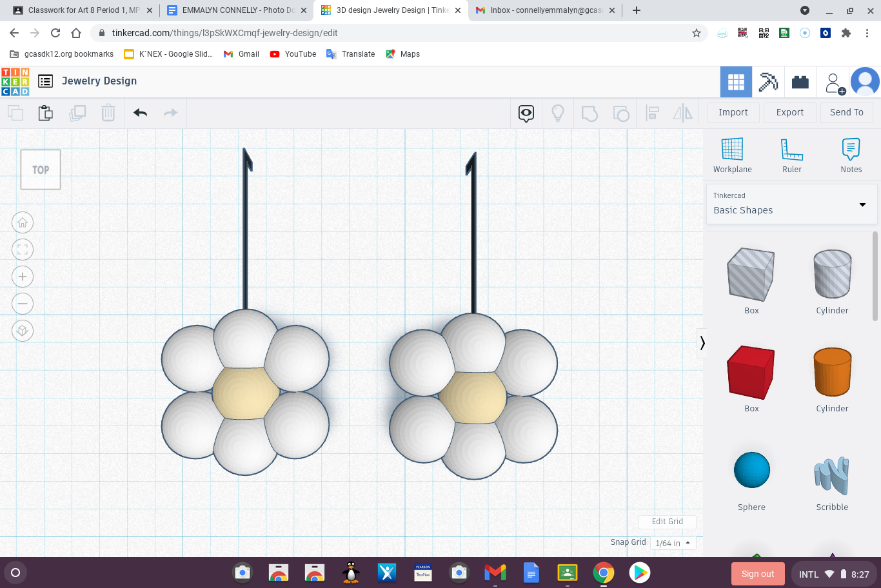Zoom out with the minus button
Screen dimensions: 881x588
tap(23, 304)
